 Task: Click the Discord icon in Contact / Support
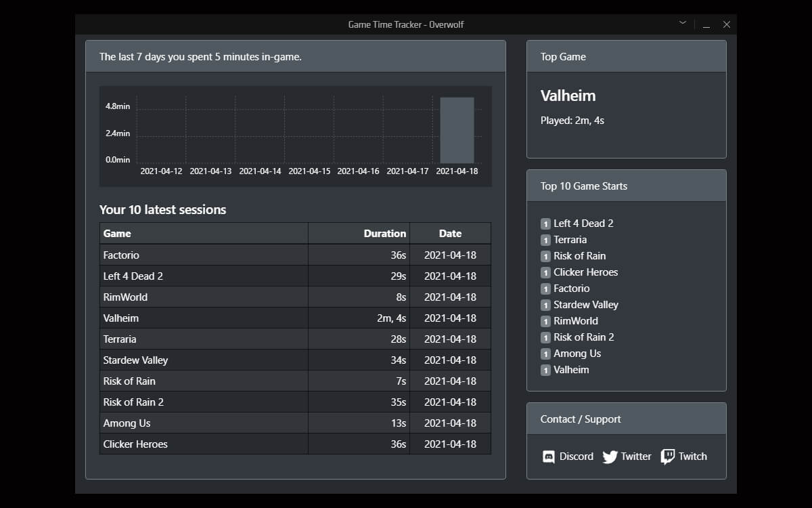[x=549, y=457]
